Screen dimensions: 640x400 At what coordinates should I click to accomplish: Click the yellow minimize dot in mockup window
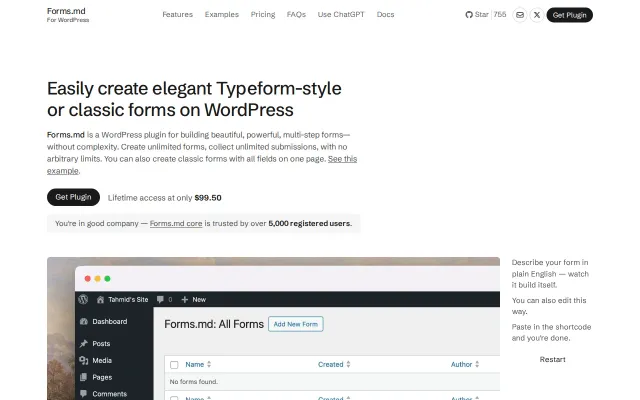(97, 278)
